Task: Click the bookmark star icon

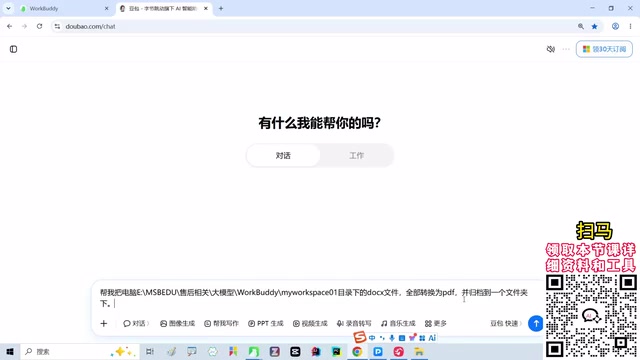Action: [594, 26]
